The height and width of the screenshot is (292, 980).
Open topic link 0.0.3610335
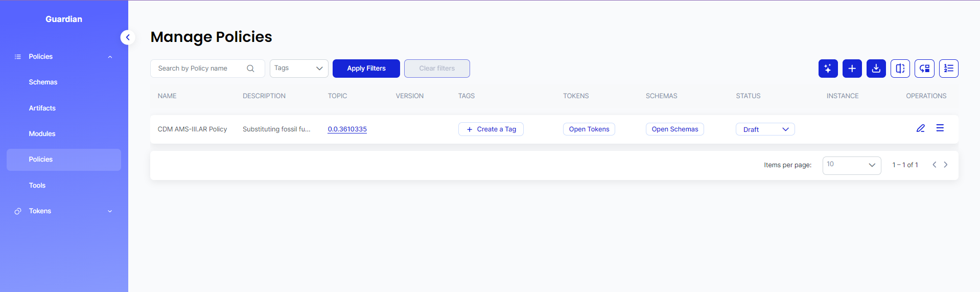(x=347, y=129)
